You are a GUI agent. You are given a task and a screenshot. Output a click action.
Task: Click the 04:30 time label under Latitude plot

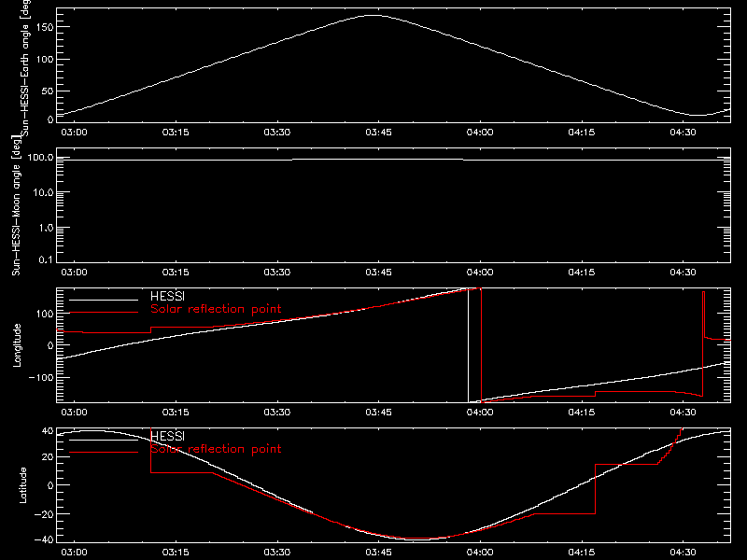click(684, 553)
